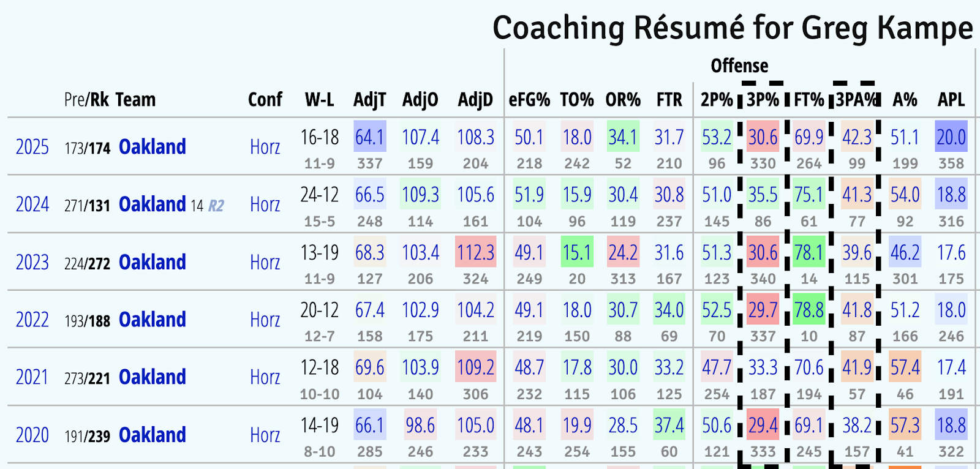This screenshot has height=469, width=980.
Task: Click the 2020 3P% value 29.4
Action: (x=763, y=425)
